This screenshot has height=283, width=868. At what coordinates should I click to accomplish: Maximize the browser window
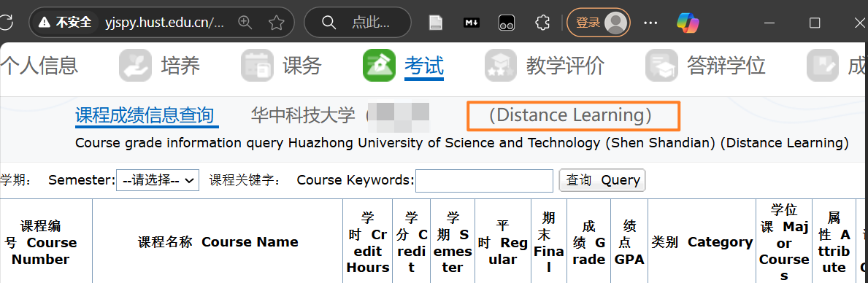pyautogui.click(x=814, y=23)
